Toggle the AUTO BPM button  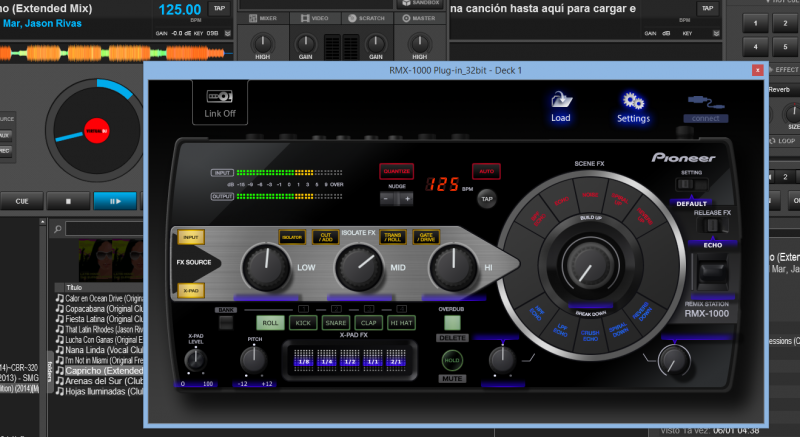click(x=486, y=171)
